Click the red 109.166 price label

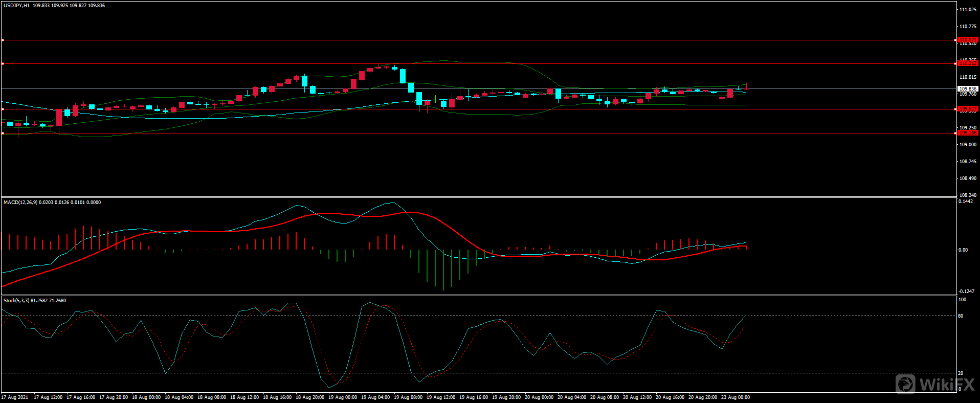click(x=967, y=133)
